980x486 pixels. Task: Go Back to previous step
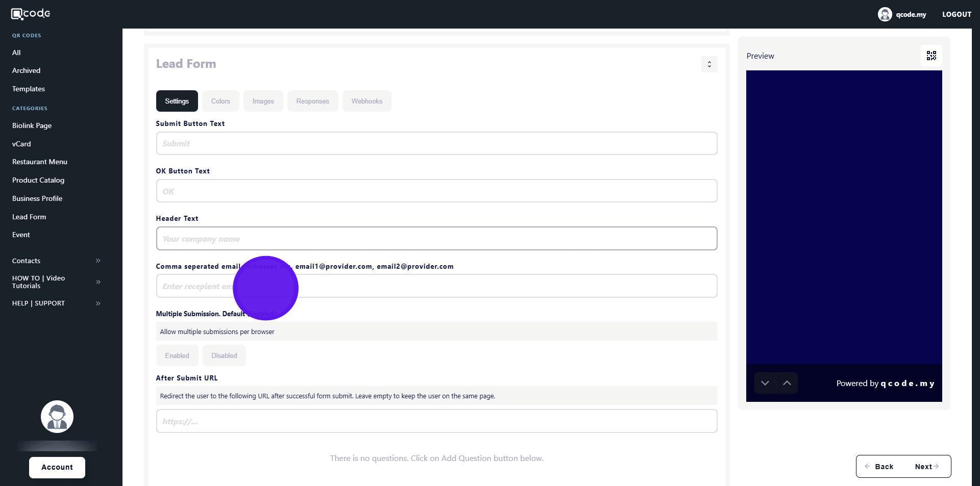[x=879, y=467]
